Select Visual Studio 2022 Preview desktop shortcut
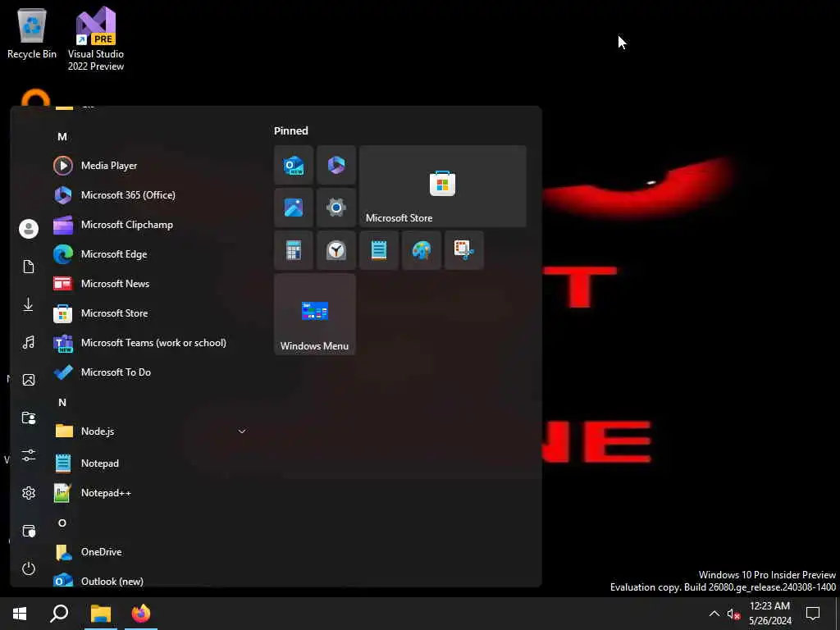840x630 pixels. pyautogui.click(x=96, y=39)
